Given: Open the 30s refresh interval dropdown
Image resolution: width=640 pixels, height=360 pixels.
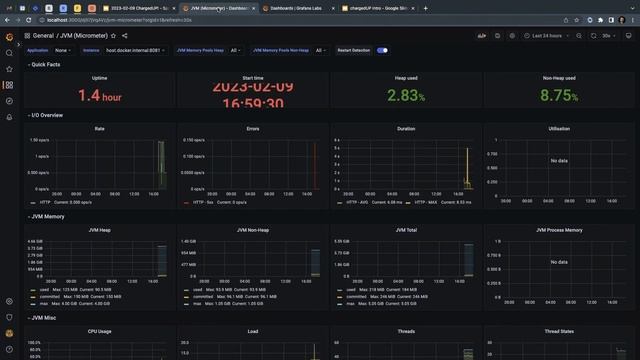Looking at the screenshot, I should point(609,36).
